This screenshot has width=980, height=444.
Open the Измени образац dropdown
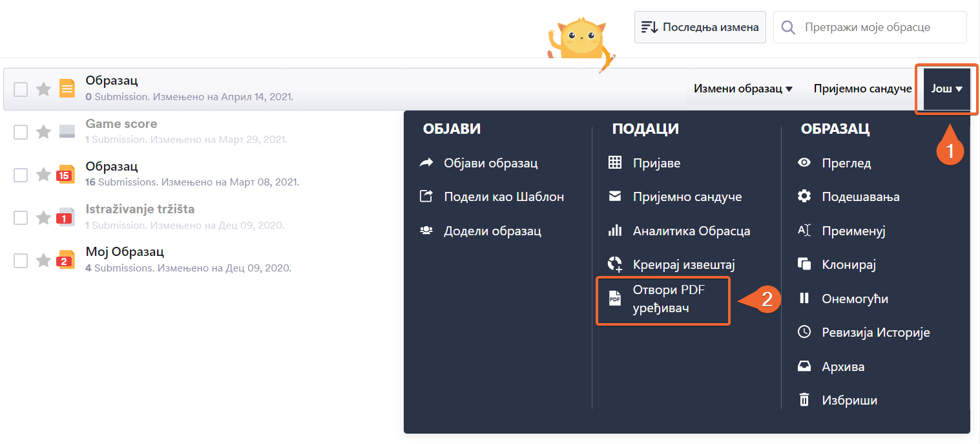pos(743,89)
